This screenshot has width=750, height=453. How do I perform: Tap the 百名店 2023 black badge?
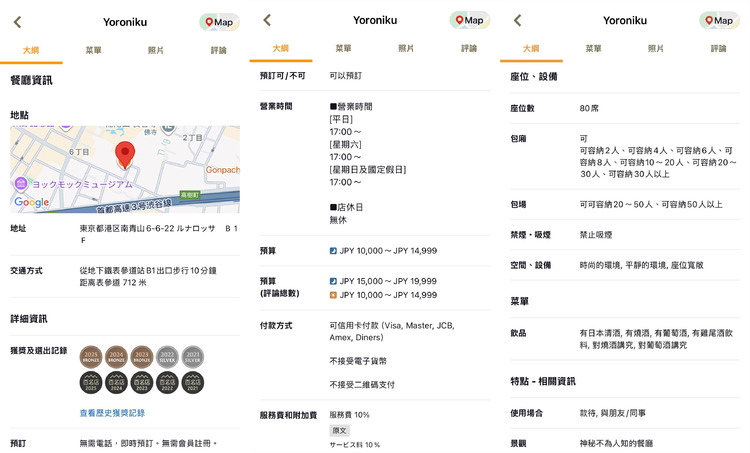pyautogui.click(x=142, y=383)
